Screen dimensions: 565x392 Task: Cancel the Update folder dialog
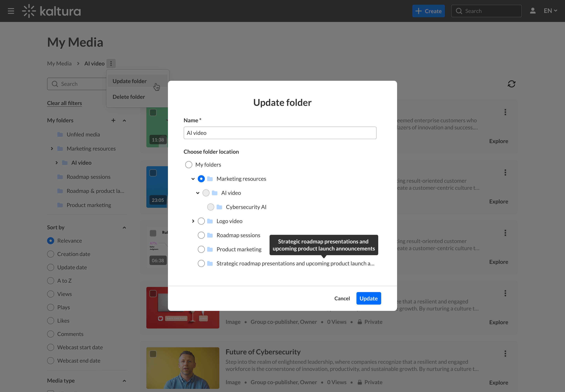(342, 299)
